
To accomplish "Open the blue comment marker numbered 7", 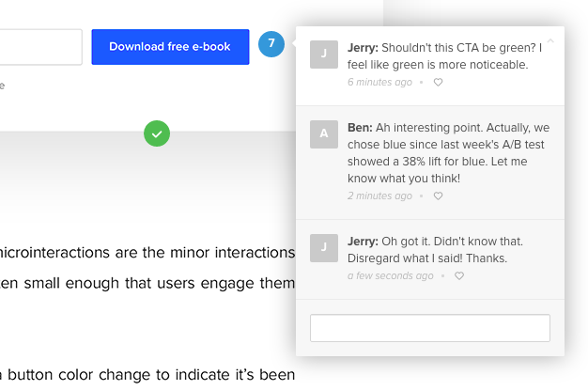I will click(271, 44).
